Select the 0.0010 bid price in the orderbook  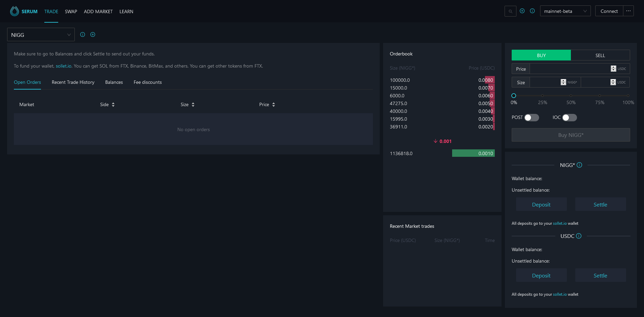point(486,153)
